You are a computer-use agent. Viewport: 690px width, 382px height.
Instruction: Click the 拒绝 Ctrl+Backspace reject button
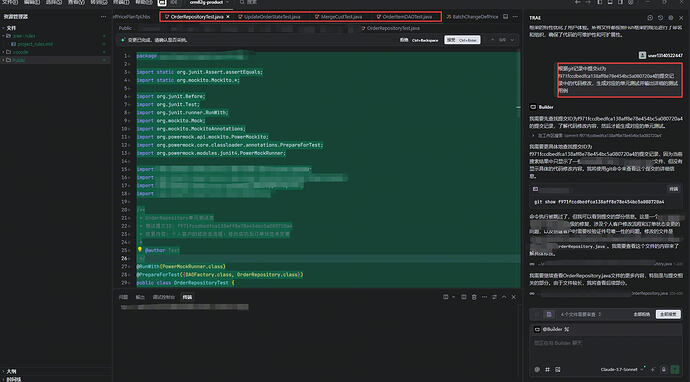pos(419,40)
